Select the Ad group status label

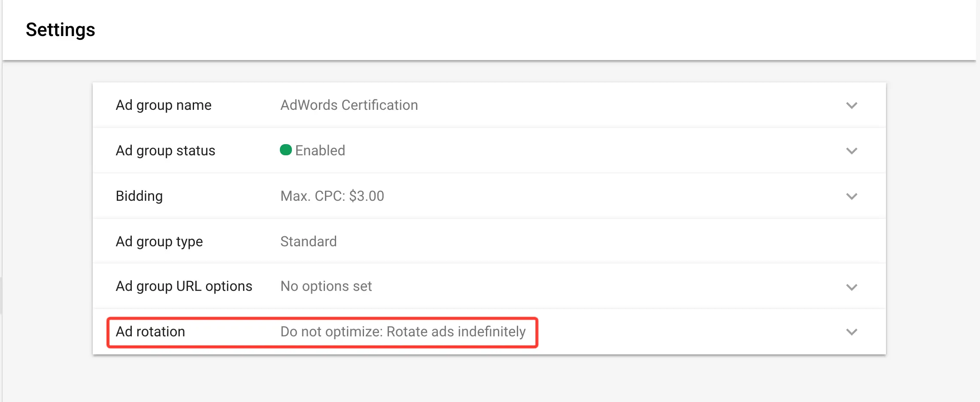click(165, 151)
